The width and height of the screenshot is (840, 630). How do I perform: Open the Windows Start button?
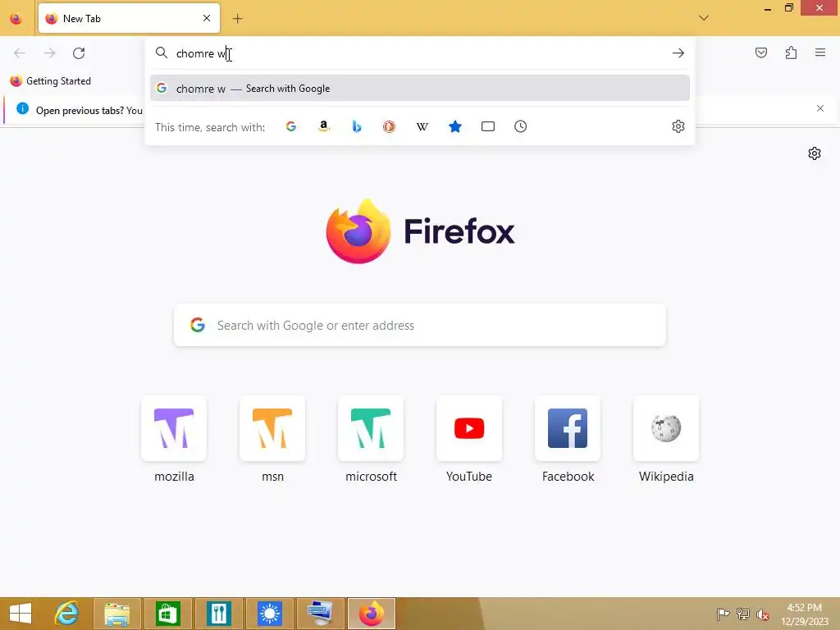click(21, 614)
